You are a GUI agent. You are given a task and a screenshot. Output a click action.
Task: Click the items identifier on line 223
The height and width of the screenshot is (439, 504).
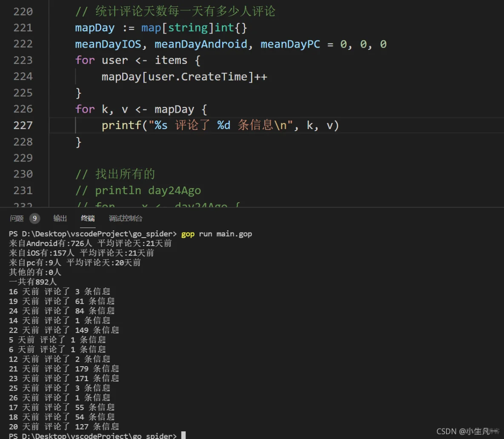[171, 60]
